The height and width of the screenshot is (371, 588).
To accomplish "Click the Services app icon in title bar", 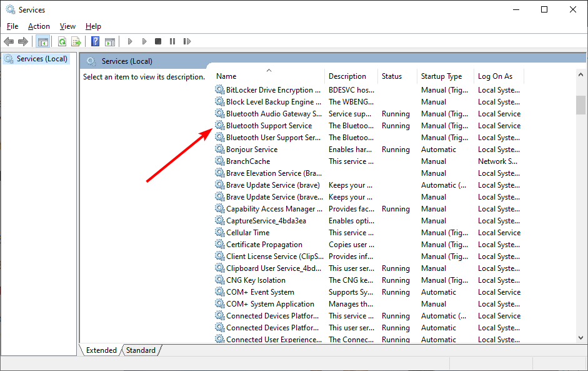I will (x=11, y=9).
